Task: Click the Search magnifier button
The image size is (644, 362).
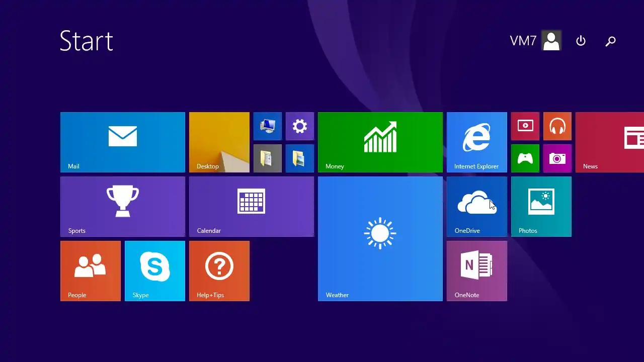Action: [610, 41]
